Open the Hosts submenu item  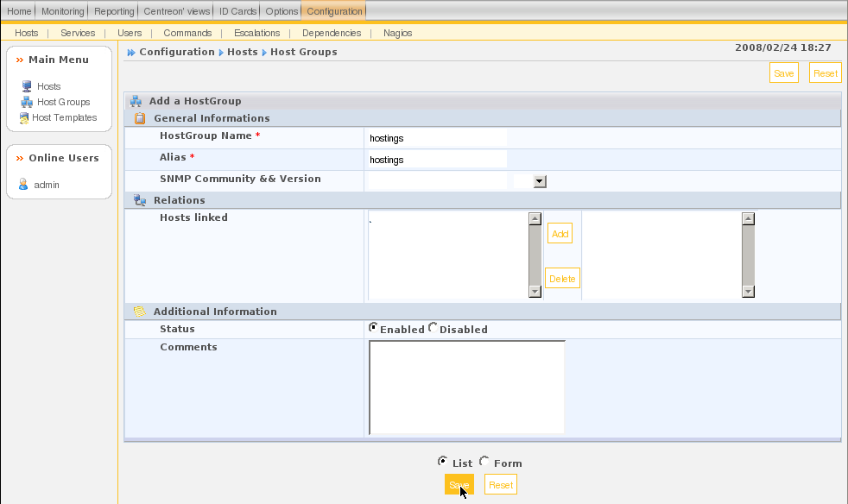(27, 33)
